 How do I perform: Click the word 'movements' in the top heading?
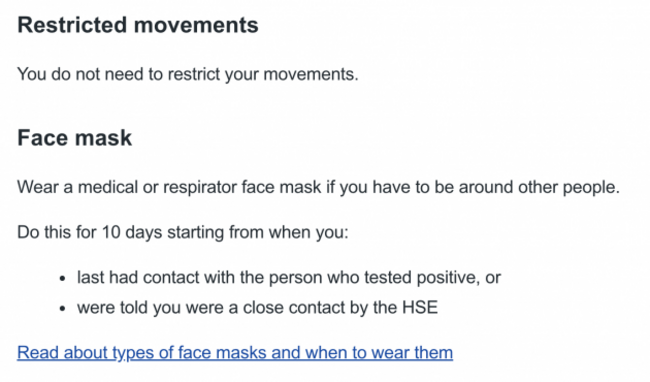(x=196, y=25)
